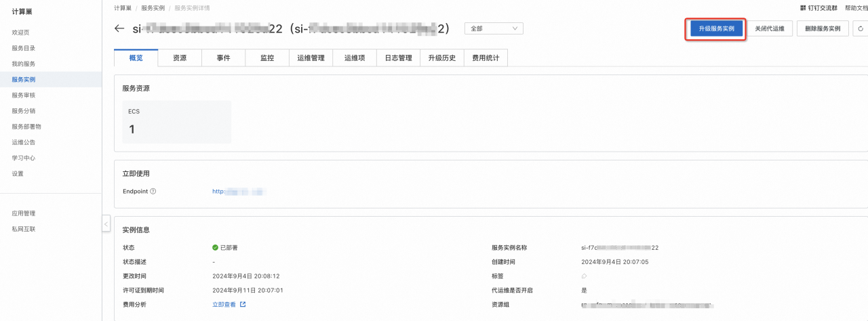868x321 pixels.
Task: Click the 删除服务实例 button
Action: pos(823,29)
